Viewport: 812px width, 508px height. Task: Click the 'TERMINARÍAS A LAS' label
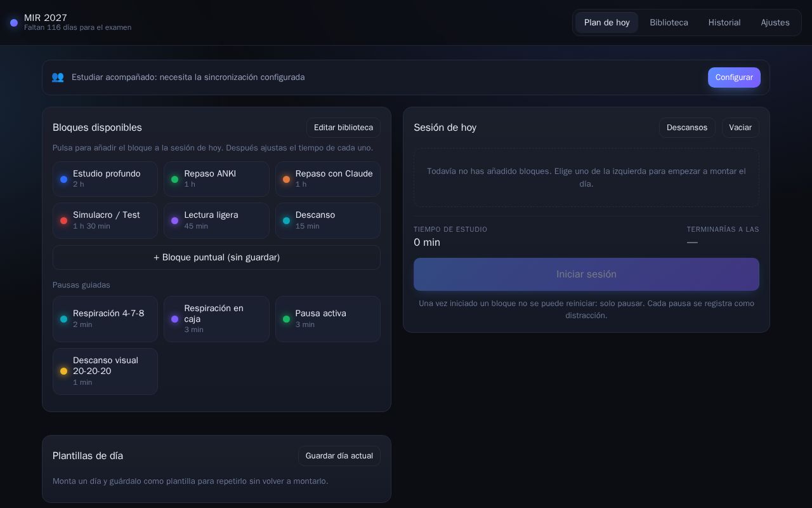723,229
